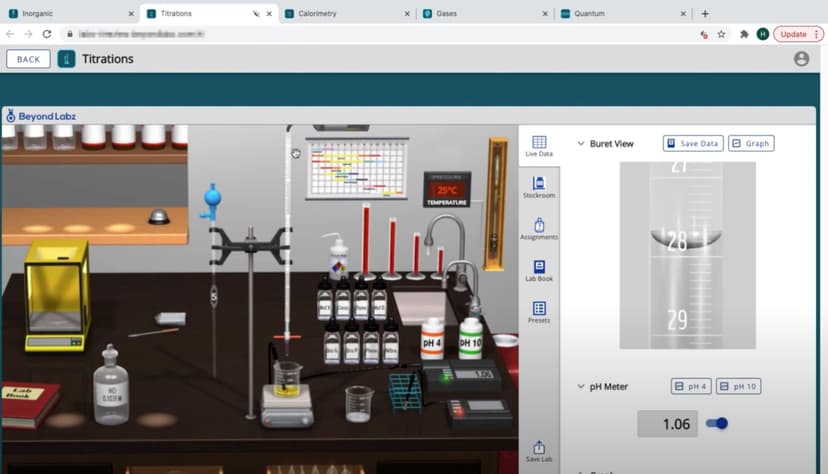Click the browser reload icon
The width and height of the screenshot is (828, 474).
click(x=46, y=34)
